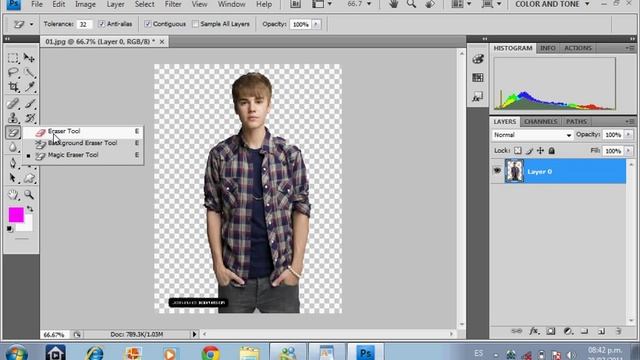
Task: Select the Lasso tool
Action: click(13, 73)
